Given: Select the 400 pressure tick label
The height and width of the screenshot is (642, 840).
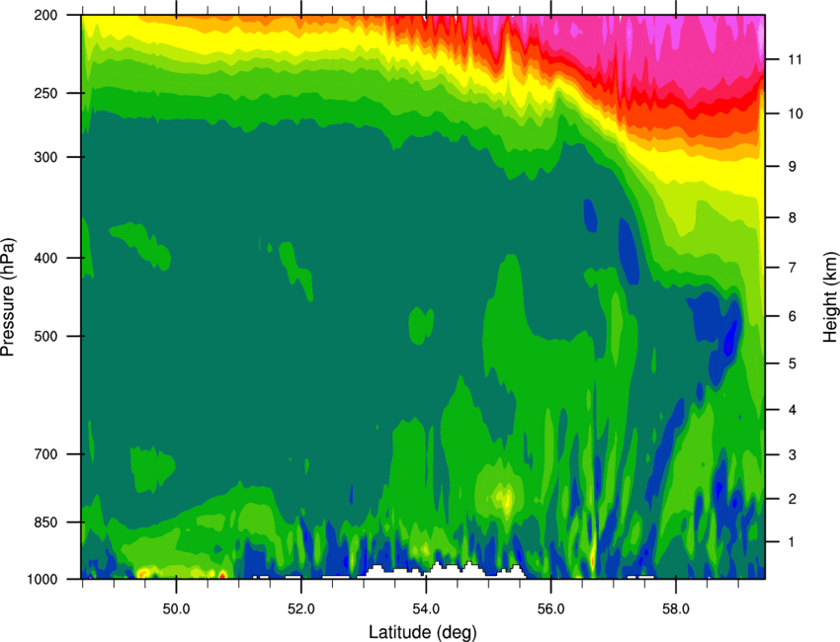Looking at the screenshot, I should (x=45, y=258).
